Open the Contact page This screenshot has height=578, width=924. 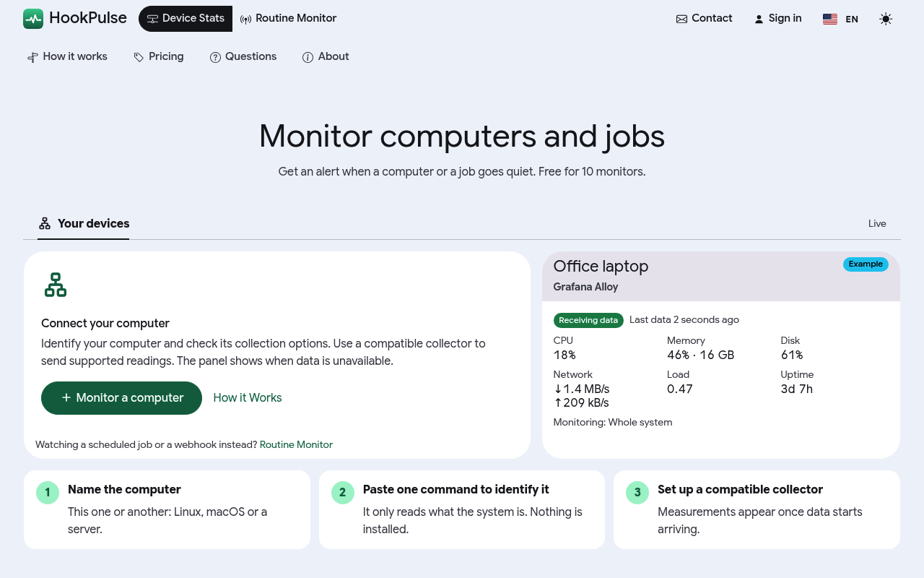click(704, 19)
